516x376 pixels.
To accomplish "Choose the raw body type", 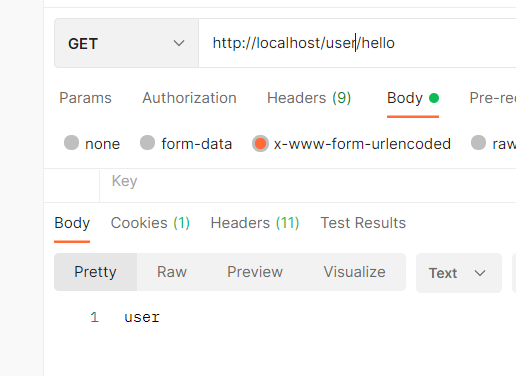I will 493,144.
